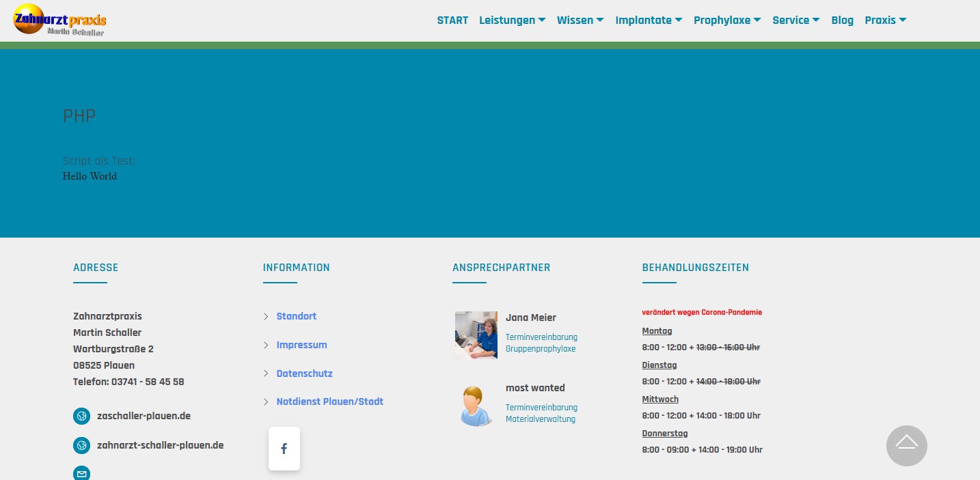
Task: Click the chevron icon before Standort
Action: (x=266, y=316)
